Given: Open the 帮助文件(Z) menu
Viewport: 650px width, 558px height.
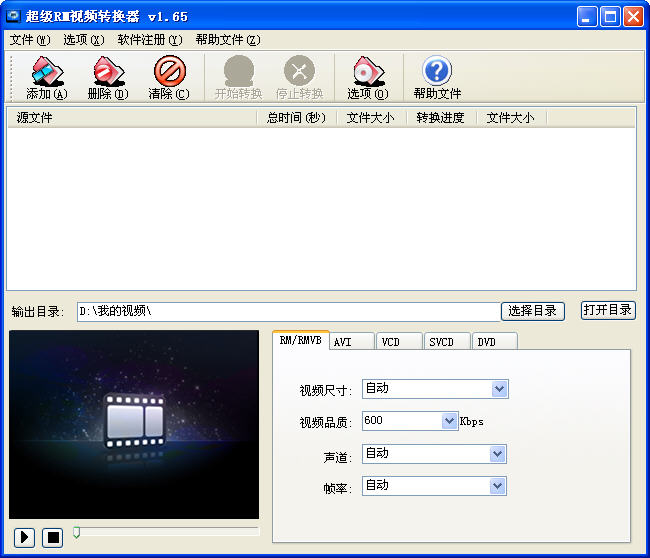Looking at the screenshot, I should (228, 40).
